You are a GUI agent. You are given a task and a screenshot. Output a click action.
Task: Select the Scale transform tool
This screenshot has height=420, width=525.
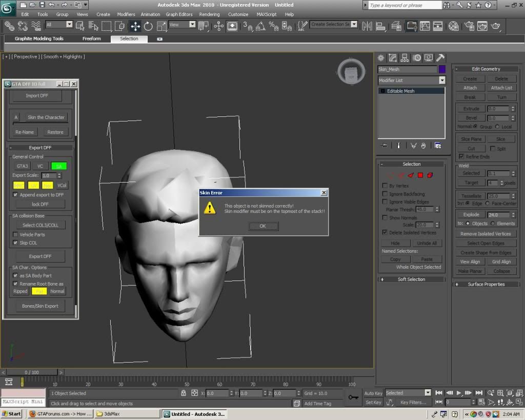pos(161,26)
